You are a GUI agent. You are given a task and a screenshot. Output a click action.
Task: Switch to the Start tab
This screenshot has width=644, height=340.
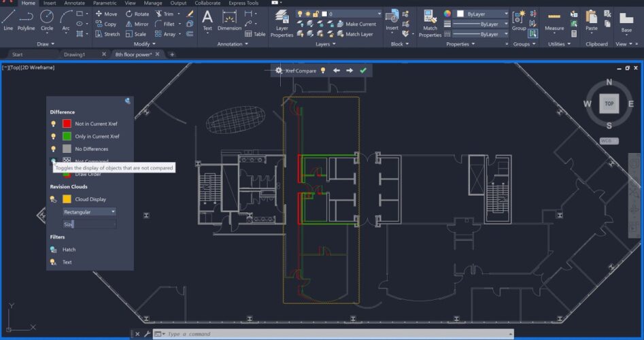click(17, 54)
